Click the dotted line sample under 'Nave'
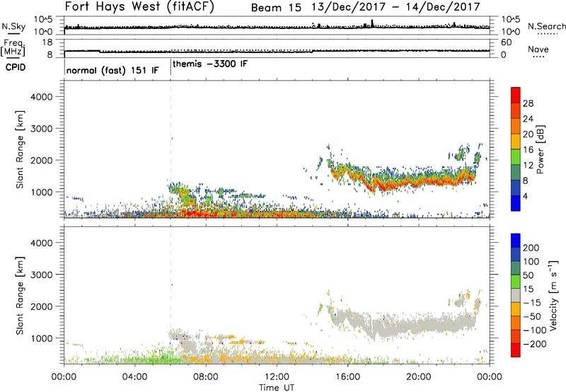 coord(538,57)
